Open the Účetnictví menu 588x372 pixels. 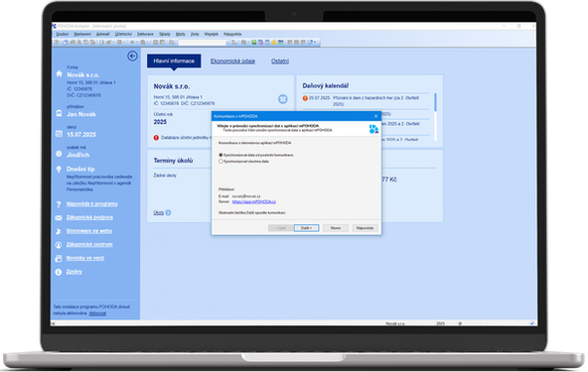tap(123, 34)
